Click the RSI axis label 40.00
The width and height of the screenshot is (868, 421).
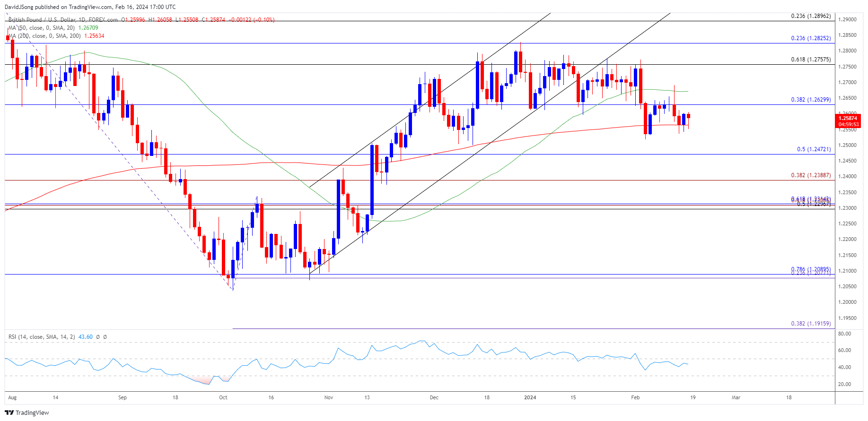[x=844, y=368]
